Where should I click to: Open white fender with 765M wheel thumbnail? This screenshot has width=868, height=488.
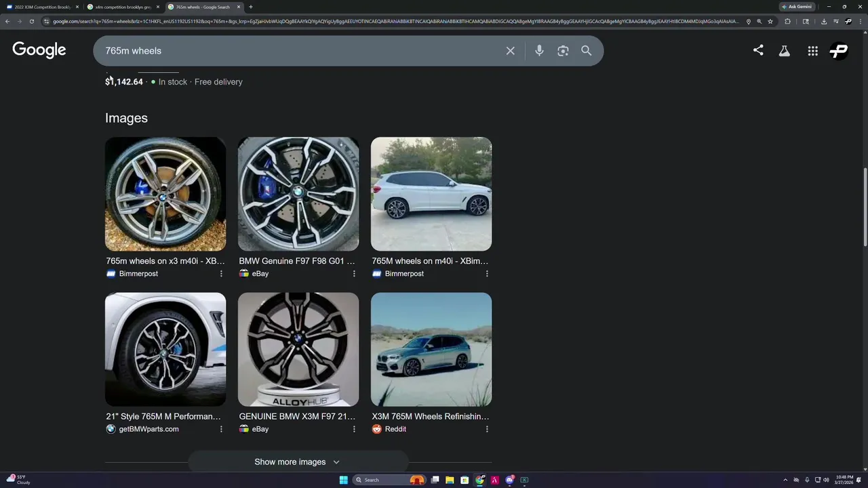[165, 349]
